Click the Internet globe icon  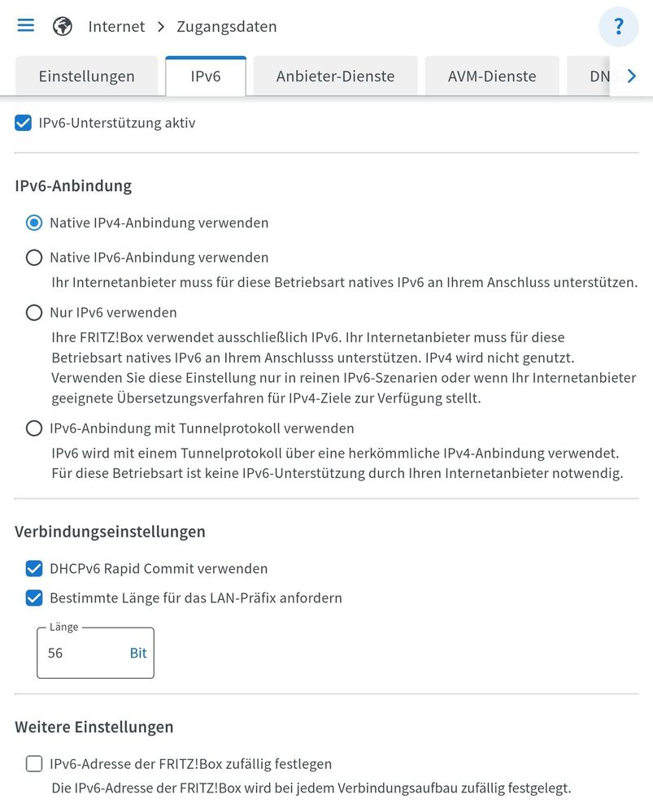coord(63,27)
